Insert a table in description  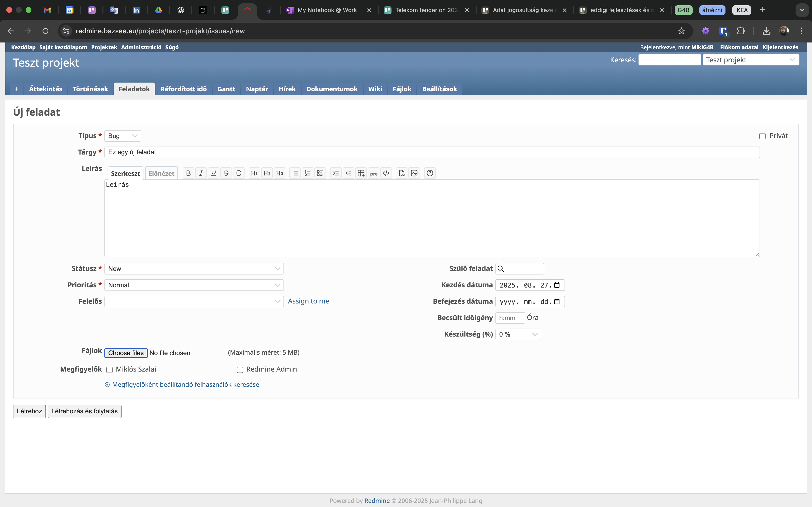pyautogui.click(x=361, y=173)
